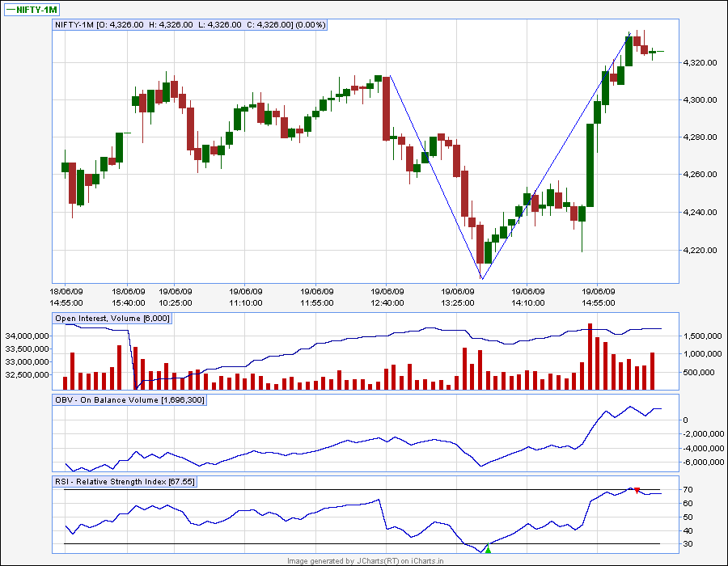728x566 pixels.
Task: Click the green up-triangle RSI buy marker
Action: click(488, 549)
